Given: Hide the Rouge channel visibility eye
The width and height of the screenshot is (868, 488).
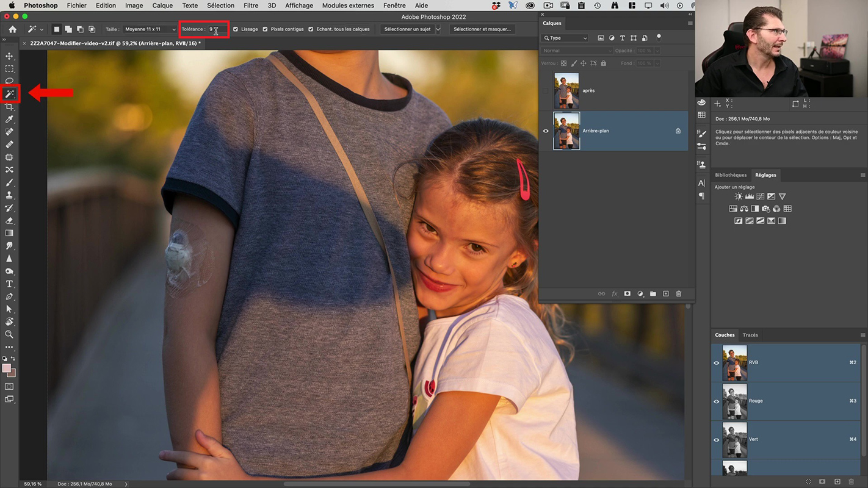Looking at the screenshot, I should tap(717, 401).
